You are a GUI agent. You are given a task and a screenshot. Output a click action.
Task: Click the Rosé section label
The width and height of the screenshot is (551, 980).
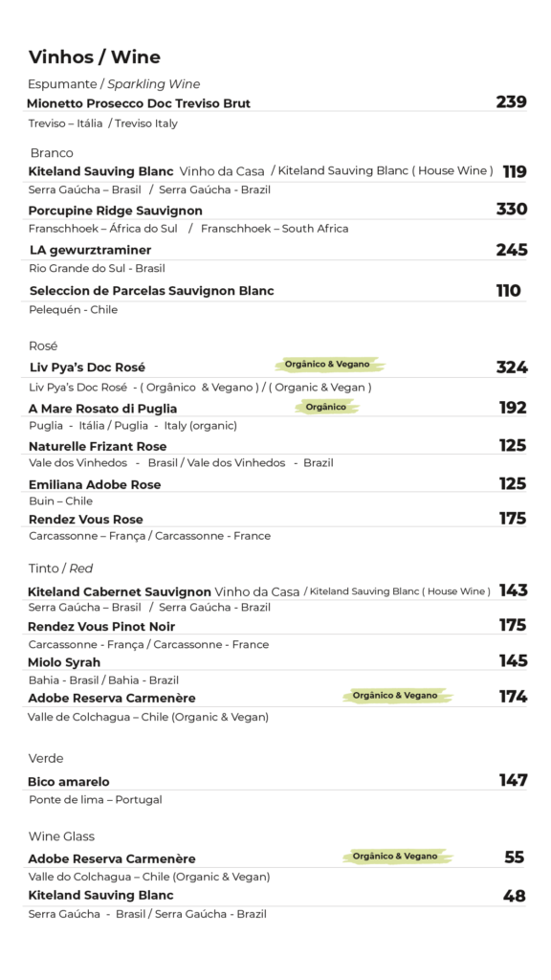[x=43, y=345]
